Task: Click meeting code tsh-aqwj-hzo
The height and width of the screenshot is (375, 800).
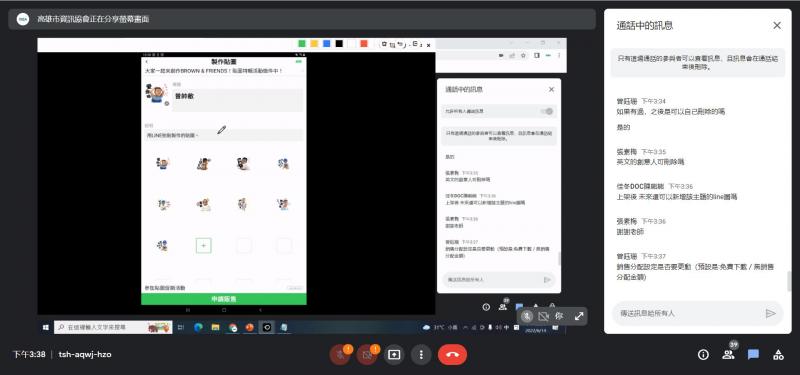Action: click(x=85, y=354)
